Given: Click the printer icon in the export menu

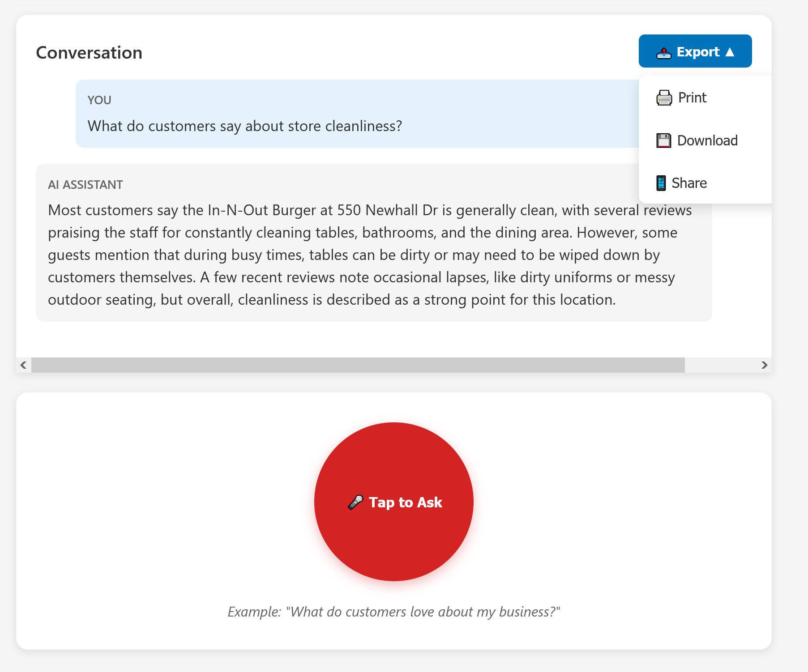Looking at the screenshot, I should (x=664, y=98).
